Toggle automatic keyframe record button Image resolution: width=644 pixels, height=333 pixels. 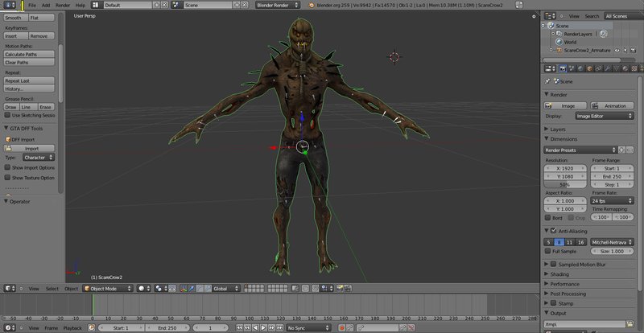tap(341, 327)
